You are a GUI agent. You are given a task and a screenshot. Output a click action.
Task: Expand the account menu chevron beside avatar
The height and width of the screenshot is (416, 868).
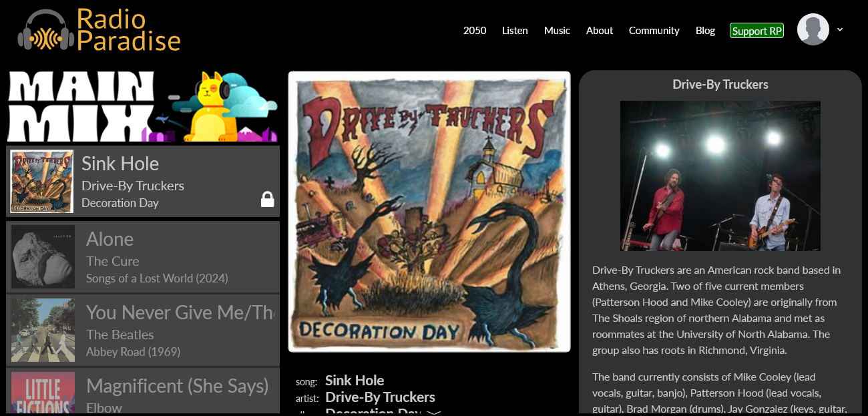[x=840, y=29]
